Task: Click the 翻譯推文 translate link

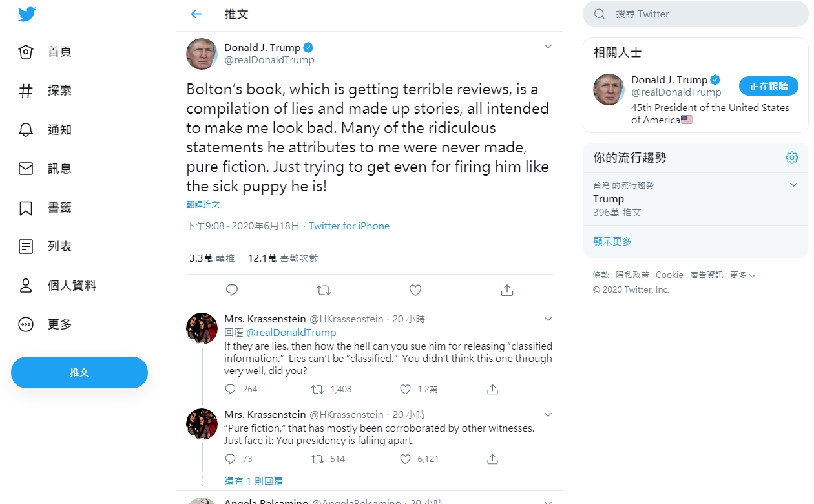Action: pyautogui.click(x=203, y=204)
